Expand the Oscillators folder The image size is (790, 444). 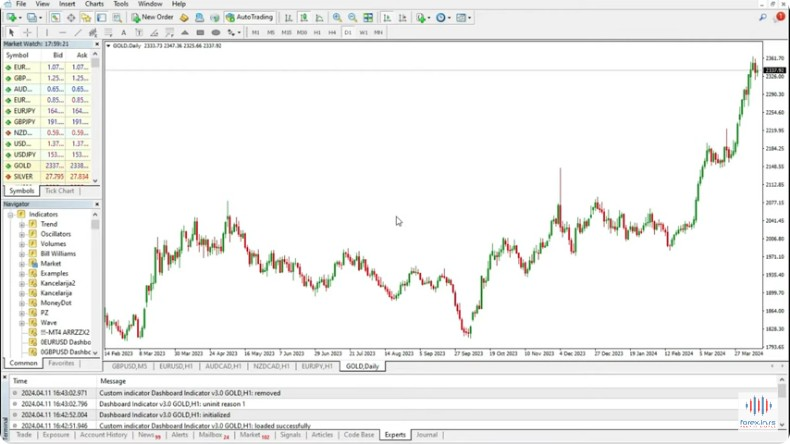22,234
